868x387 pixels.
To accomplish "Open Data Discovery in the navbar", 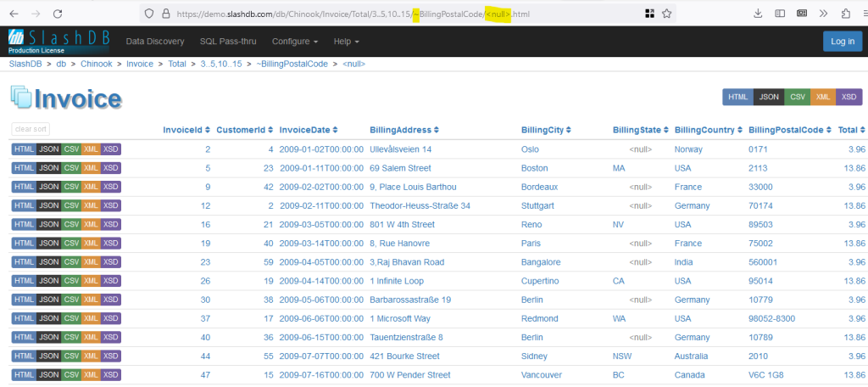I will click(155, 42).
